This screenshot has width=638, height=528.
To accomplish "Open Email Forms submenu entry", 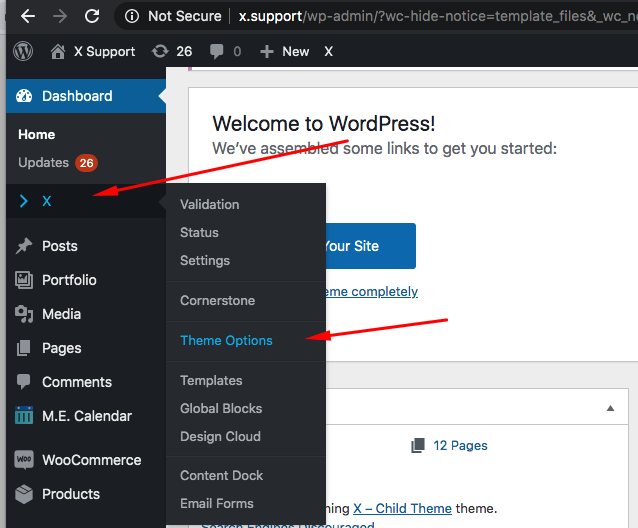I will [217, 504].
